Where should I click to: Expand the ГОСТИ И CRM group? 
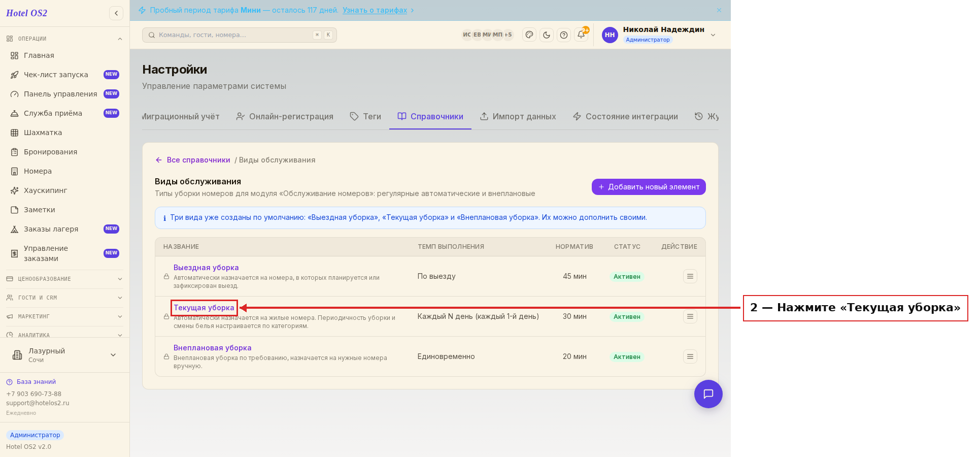[x=64, y=298]
